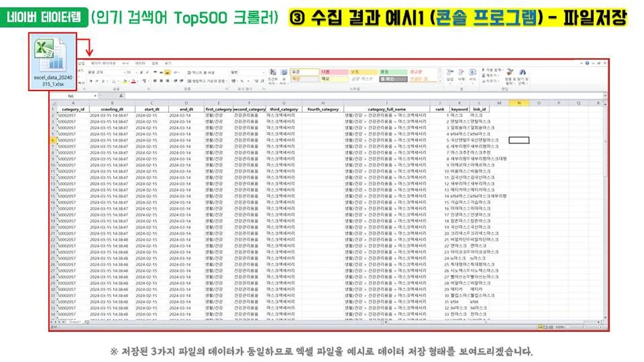The width and height of the screenshot is (644, 362).
Task: Toggle Bold formatting in the Excel ribbon
Action: click(91, 81)
